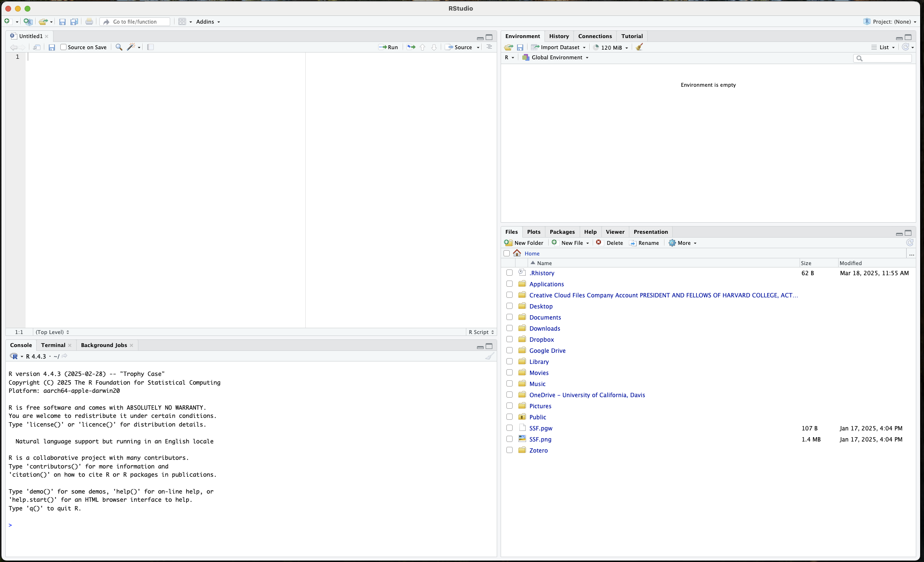Open the Terminal tab

pyautogui.click(x=53, y=345)
